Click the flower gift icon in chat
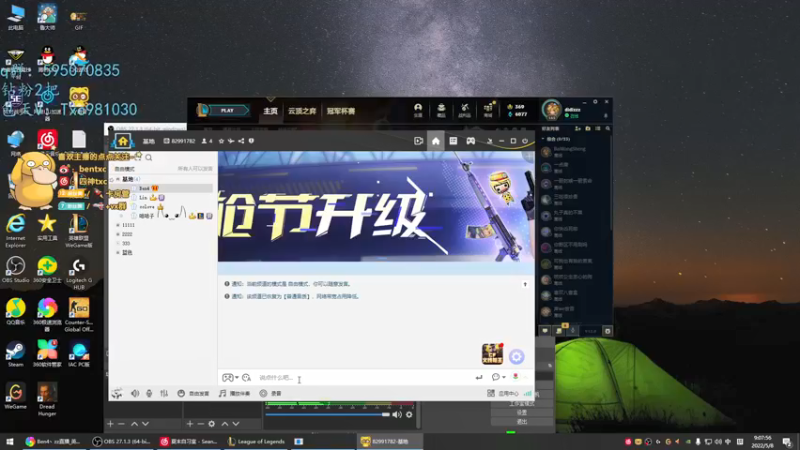 click(515, 377)
